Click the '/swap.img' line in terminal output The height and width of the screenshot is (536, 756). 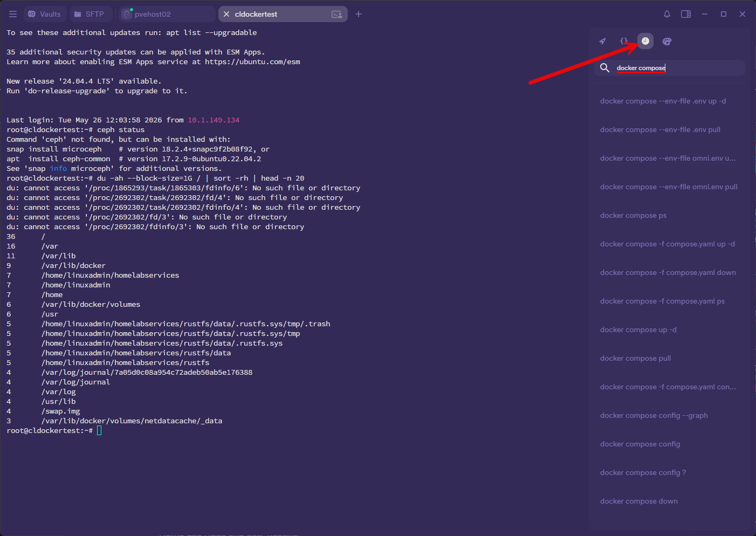(x=60, y=411)
